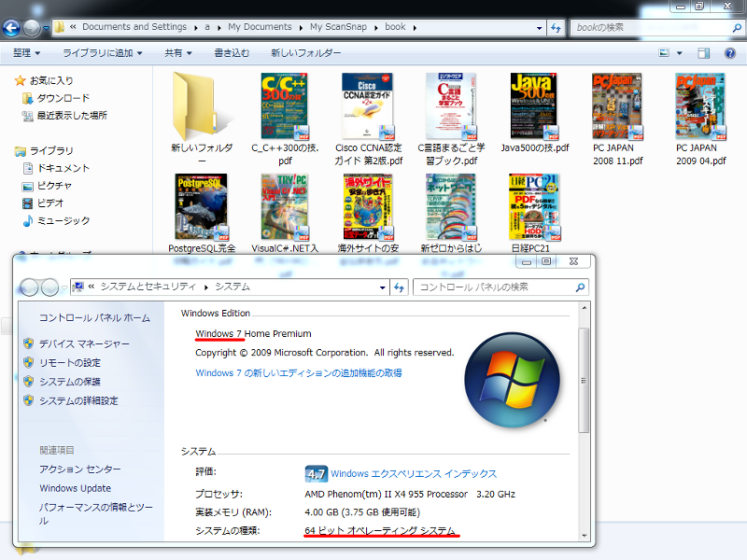Click the shield icon beside デバイス マネージャー
The image size is (747, 560).
click(x=29, y=343)
